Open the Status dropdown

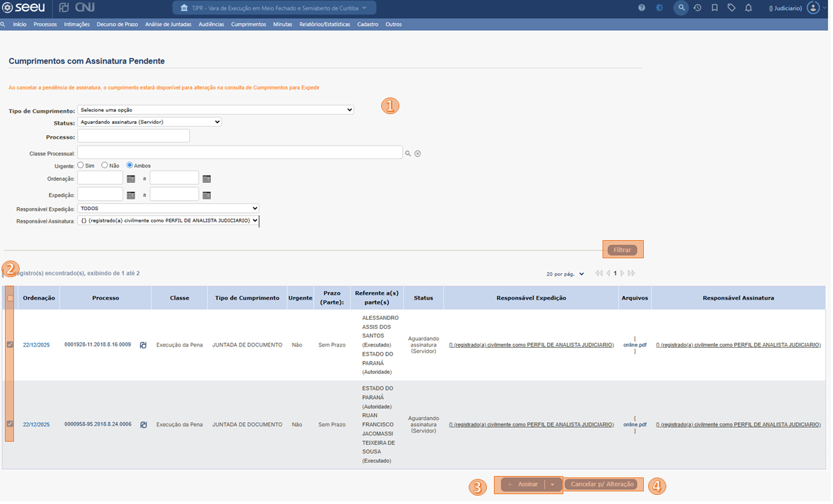click(x=149, y=122)
